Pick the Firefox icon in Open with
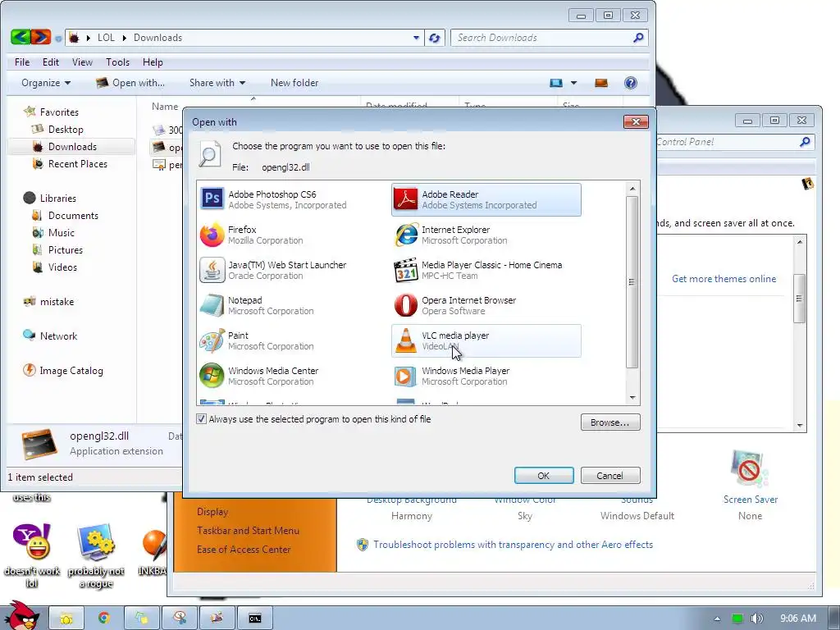Screen dimensions: 840x630 212,235
